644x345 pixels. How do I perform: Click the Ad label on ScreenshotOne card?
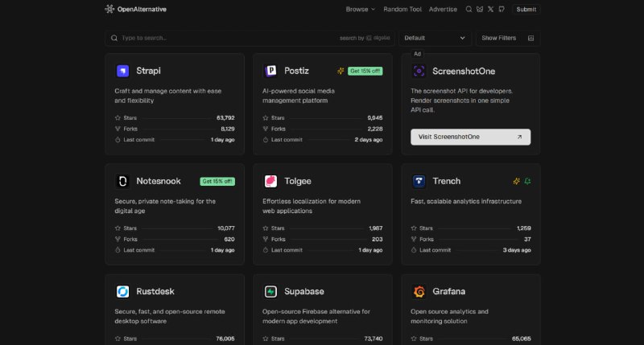417,54
